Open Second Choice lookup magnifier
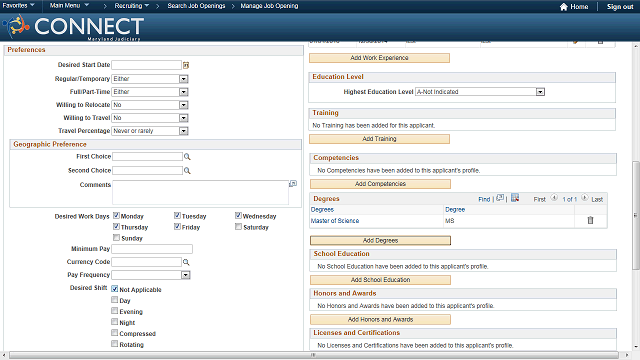Viewport: 640px width, 360px height. pyautogui.click(x=187, y=171)
